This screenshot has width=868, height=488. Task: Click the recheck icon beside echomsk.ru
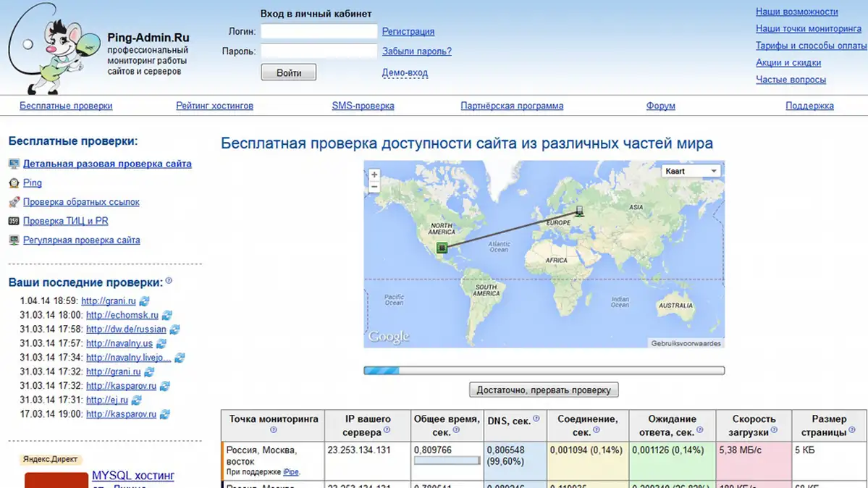pyautogui.click(x=167, y=316)
